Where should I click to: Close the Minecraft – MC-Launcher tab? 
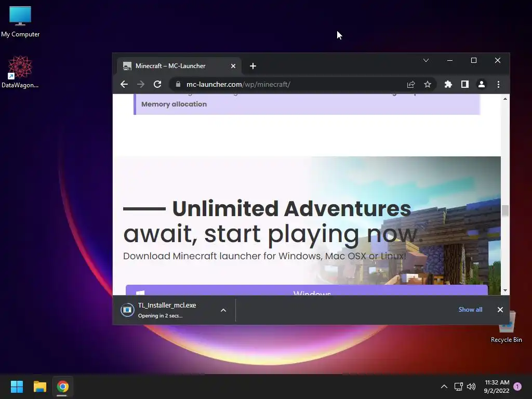tap(233, 66)
